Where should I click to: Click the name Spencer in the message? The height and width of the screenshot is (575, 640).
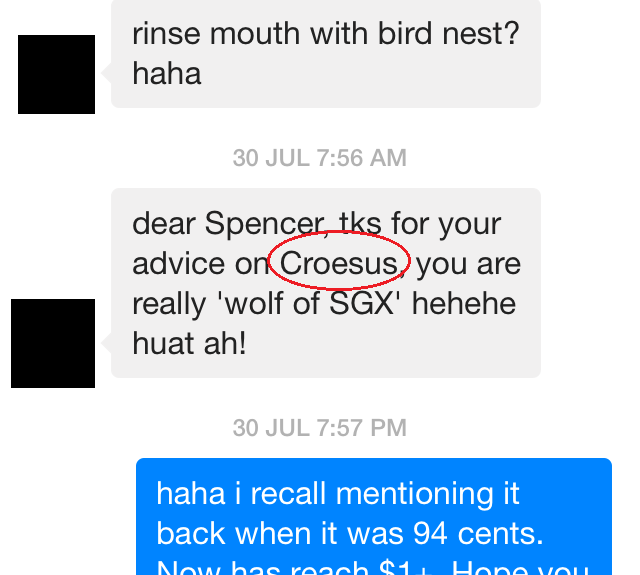coord(265,224)
